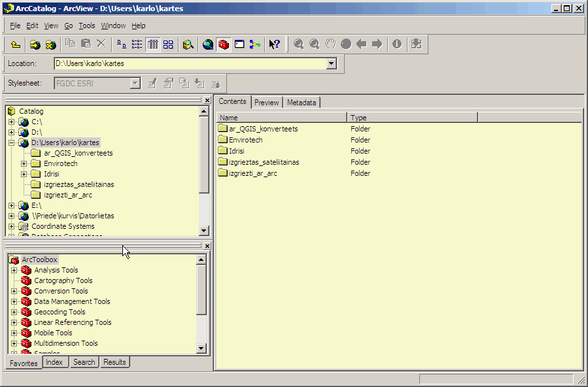588x387 pixels.
Task: Expand the Envirotech folder in tree
Action: [x=24, y=163]
